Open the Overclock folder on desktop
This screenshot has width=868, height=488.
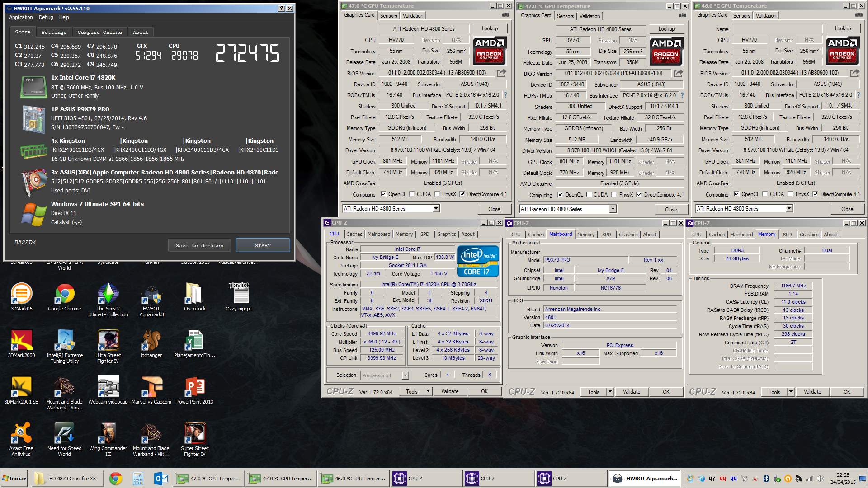coord(195,297)
